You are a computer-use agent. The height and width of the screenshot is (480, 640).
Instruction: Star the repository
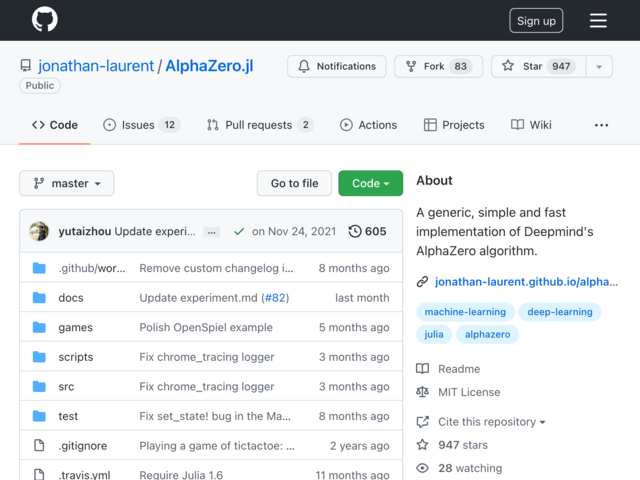[538, 66]
